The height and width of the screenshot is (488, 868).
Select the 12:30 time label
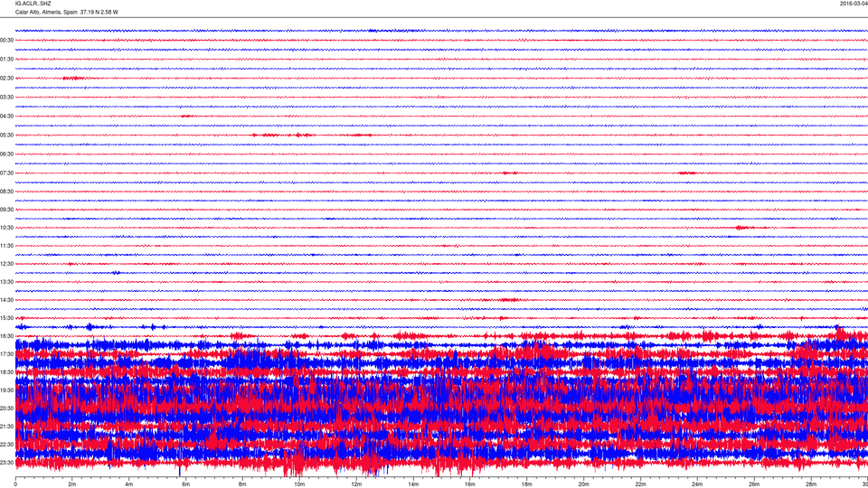coord(6,264)
